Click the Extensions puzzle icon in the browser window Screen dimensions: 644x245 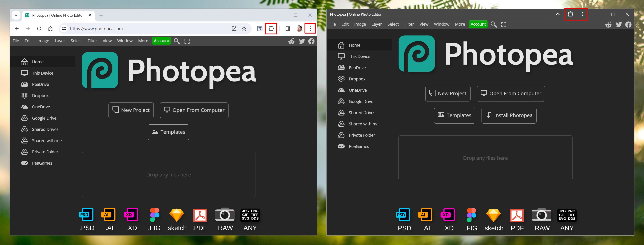[271, 29]
